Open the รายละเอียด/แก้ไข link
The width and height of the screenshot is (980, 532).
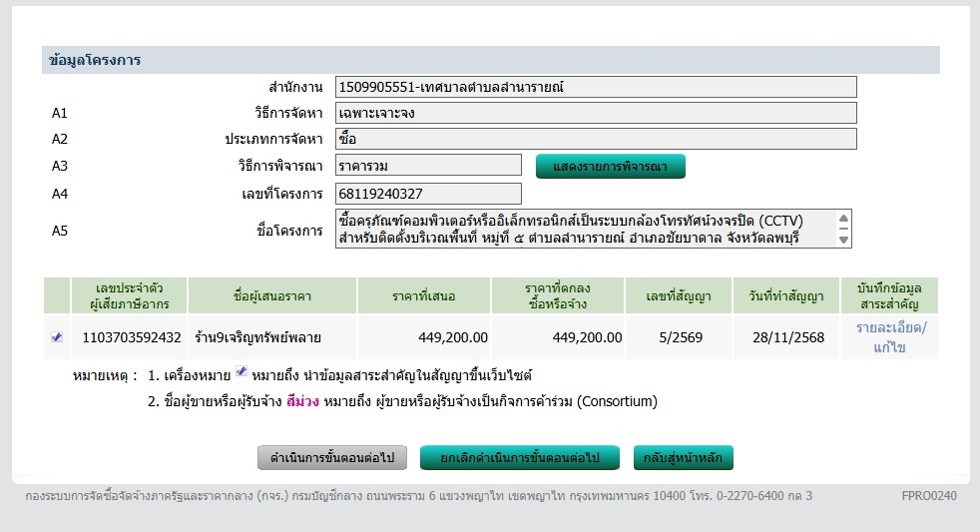[890, 337]
